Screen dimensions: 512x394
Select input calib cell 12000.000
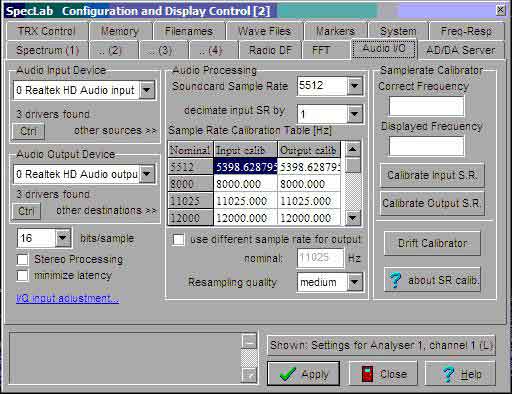coord(245,218)
